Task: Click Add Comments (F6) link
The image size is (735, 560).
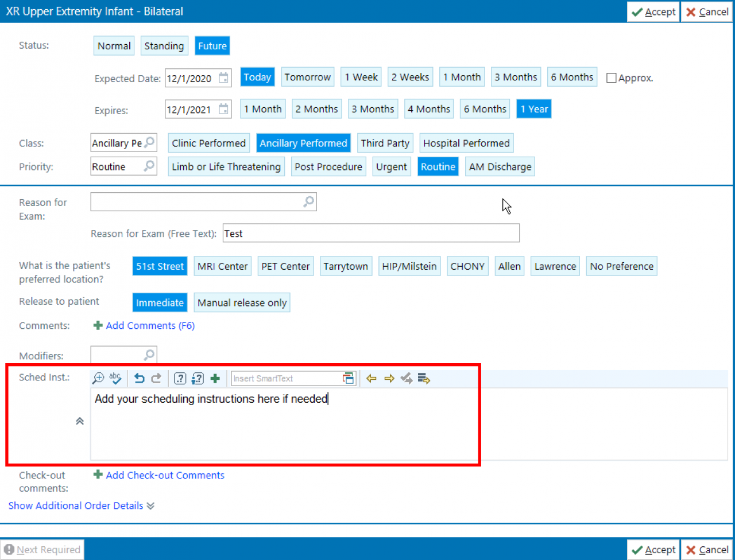Action: tap(150, 325)
